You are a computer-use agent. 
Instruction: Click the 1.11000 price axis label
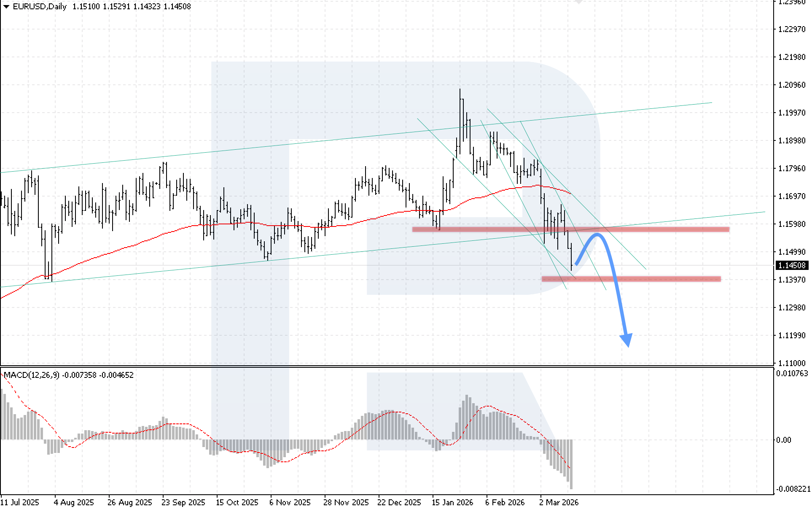point(791,363)
